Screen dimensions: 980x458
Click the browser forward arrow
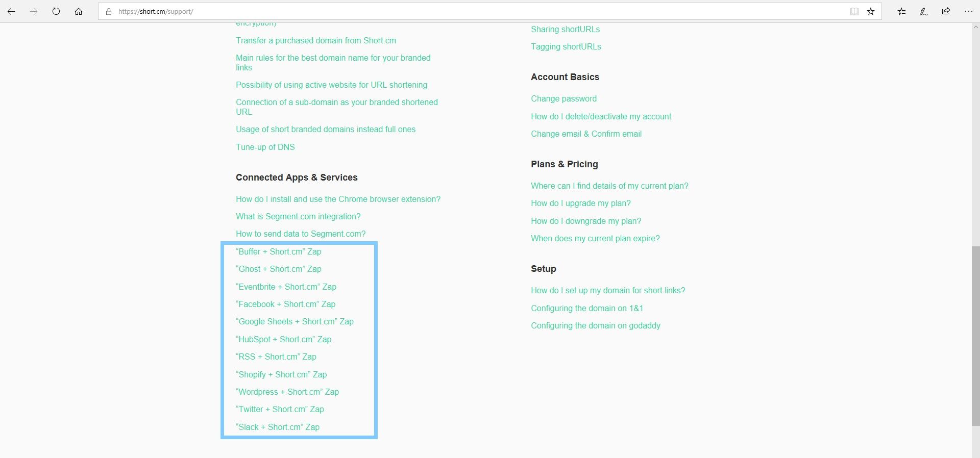pos(34,11)
